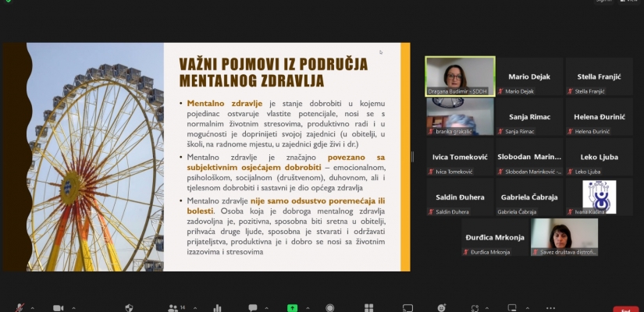Click the red muted-mic icon on Sanja Rimac

tap(500, 131)
